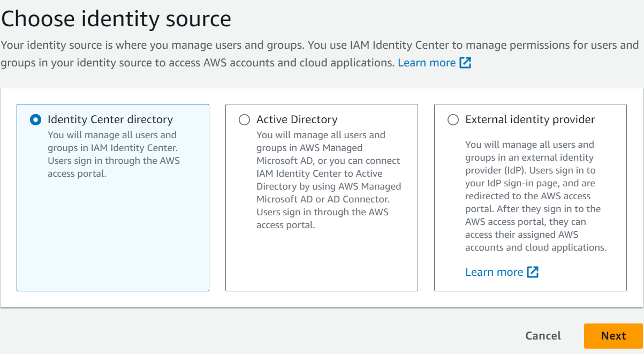
Task: Click the orange Next button
Action: click(613, 336)
